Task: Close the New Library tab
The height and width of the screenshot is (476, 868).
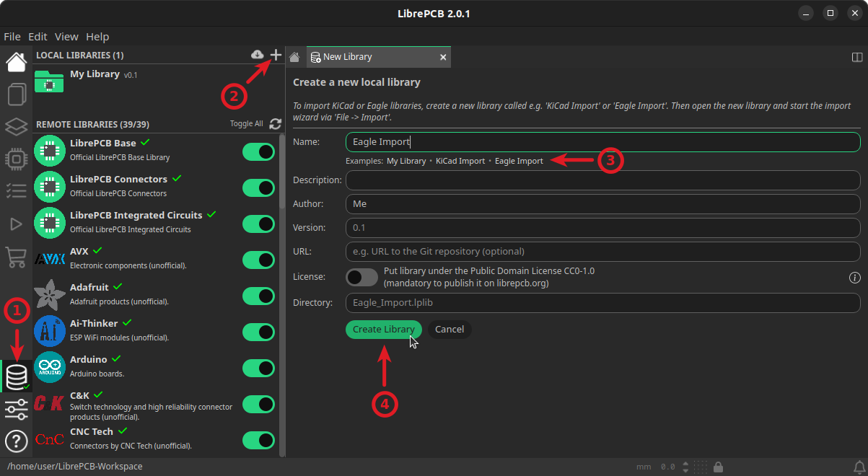Action: point(443,57)
